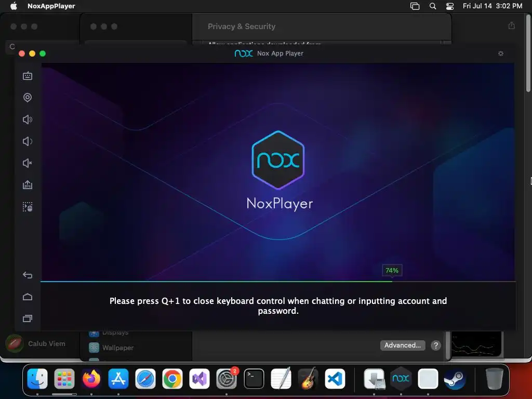Click the share icon in background window

pos(512,25)
